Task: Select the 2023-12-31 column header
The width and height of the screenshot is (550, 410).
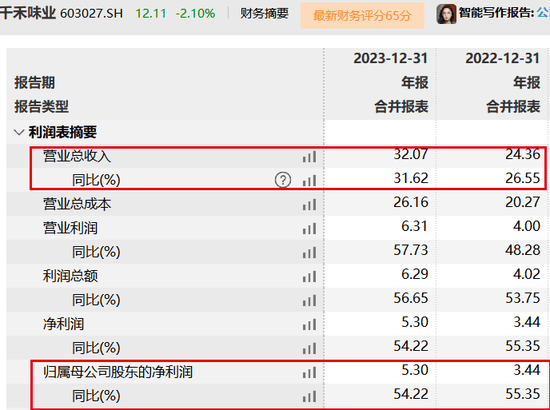Action: [x=390, y=58]
